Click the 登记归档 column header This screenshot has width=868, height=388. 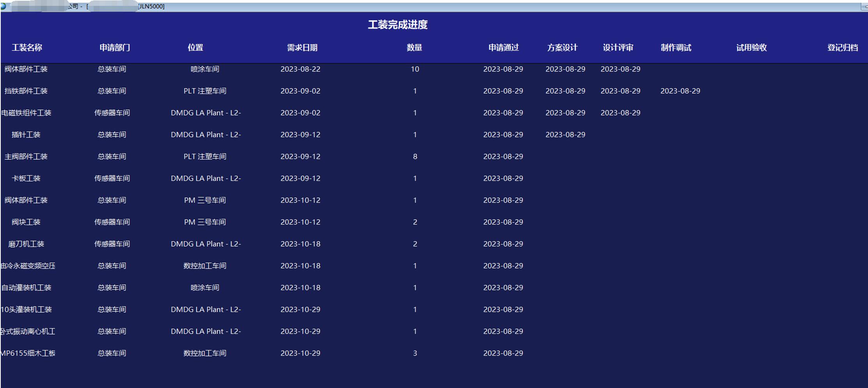(x=842, y=48)
